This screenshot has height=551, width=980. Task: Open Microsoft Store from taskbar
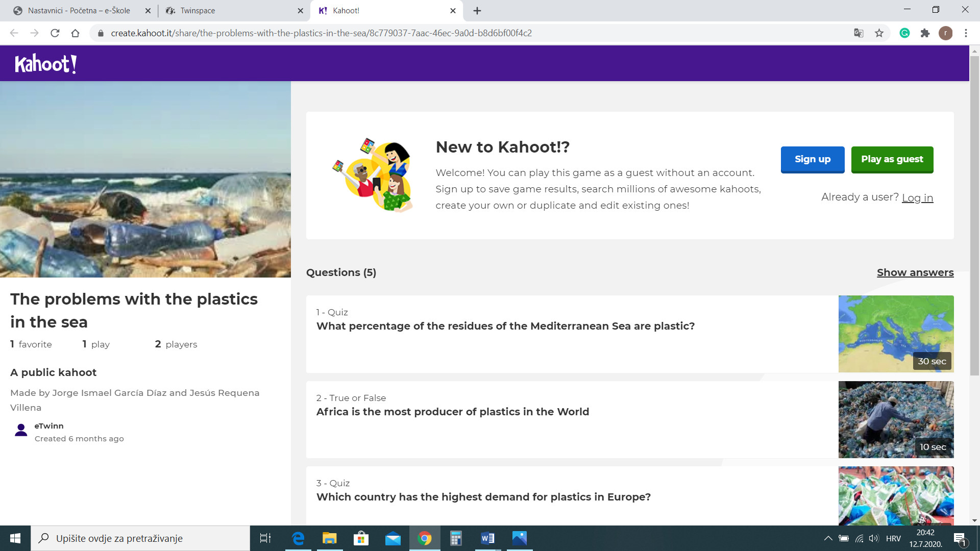[361, 538]
